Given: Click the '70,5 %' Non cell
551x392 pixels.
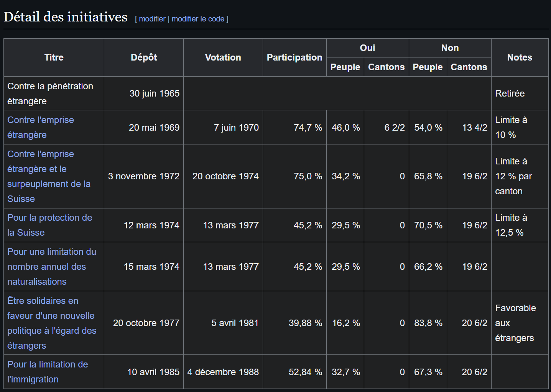Looking at the screenshot, I should 428,225.
